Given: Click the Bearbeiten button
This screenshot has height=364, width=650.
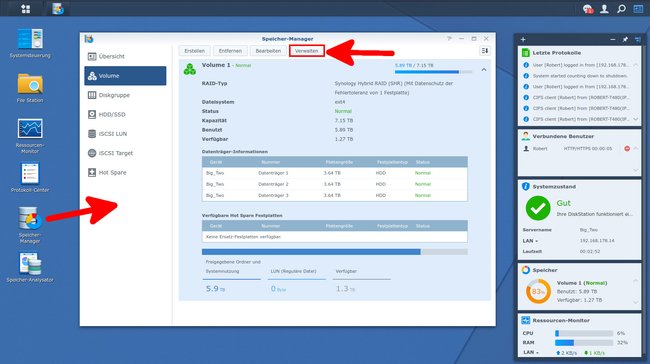Looking at the screenshot, I should click(x=268, y=51).
